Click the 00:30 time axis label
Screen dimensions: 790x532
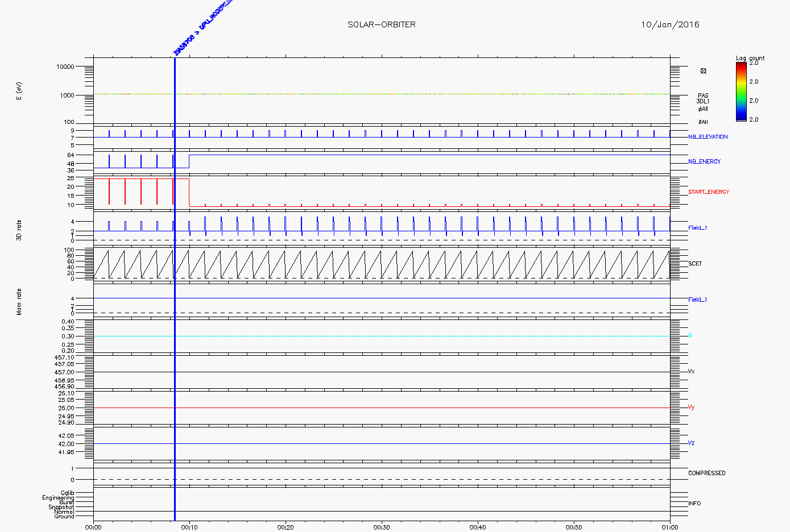[382, 527]
